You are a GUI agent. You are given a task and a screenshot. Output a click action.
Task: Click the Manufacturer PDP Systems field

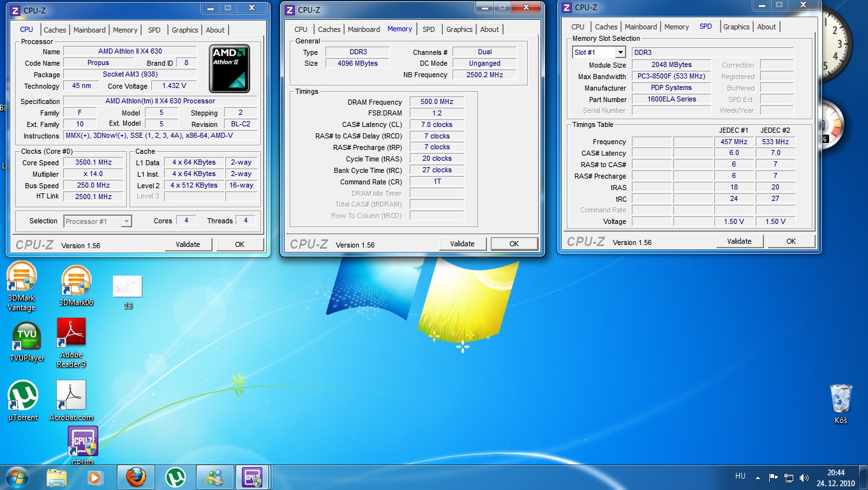pyautogui.click(x=671, y=87)
